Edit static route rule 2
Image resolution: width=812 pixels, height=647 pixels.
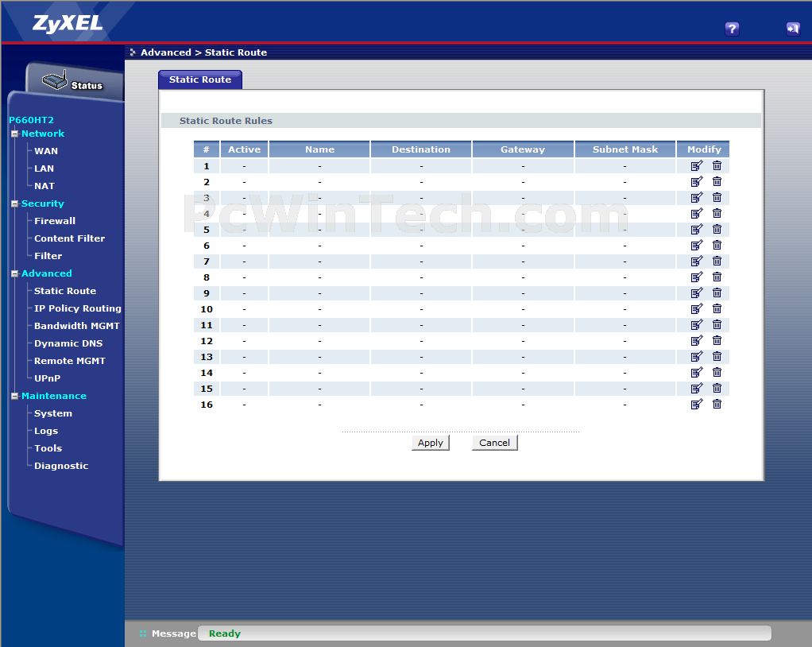[697, 182]
